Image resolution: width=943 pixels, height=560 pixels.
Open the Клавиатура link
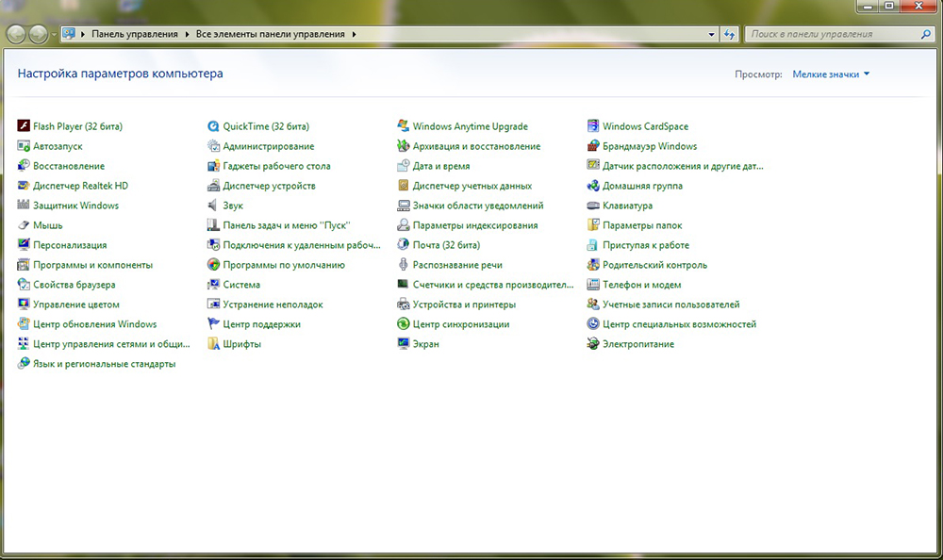(627, 206)
